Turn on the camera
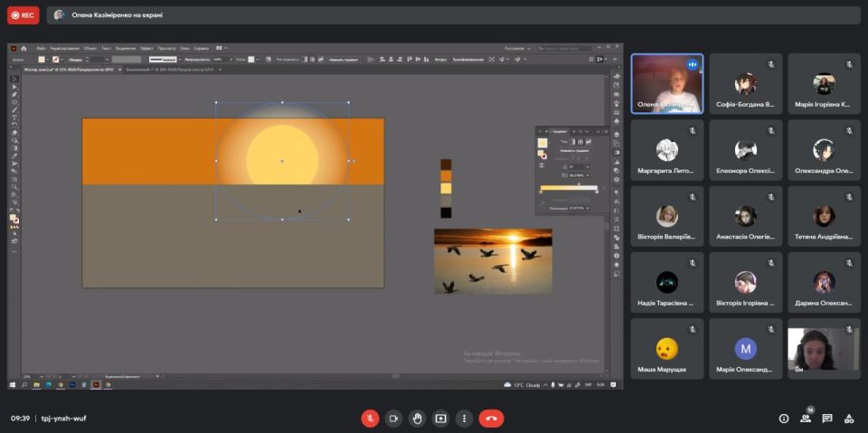The image size is (868, 433). pyautogui.click(x=393, y=419)
